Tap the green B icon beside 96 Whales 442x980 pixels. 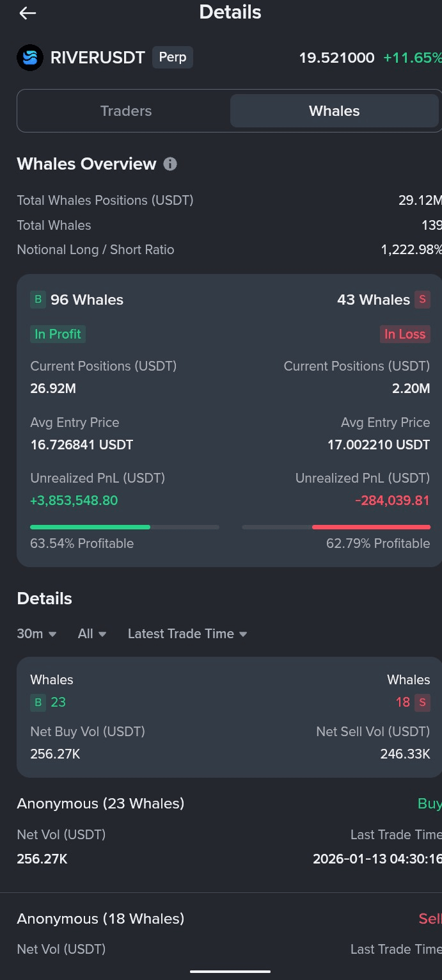[38, 300]
